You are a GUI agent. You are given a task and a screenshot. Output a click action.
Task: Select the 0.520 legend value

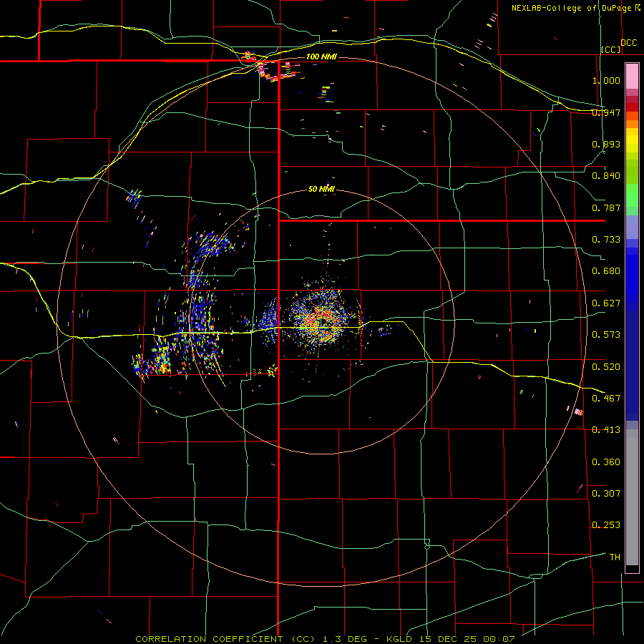click(x=606, y=366)
